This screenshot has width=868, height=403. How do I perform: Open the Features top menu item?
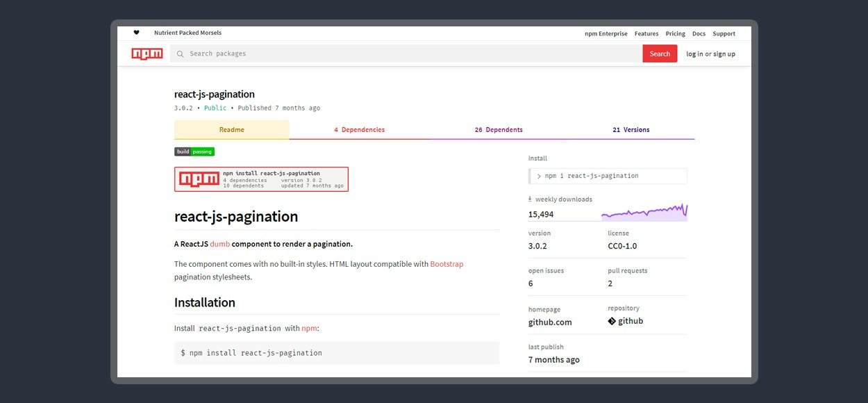click(x=646, y=33)
